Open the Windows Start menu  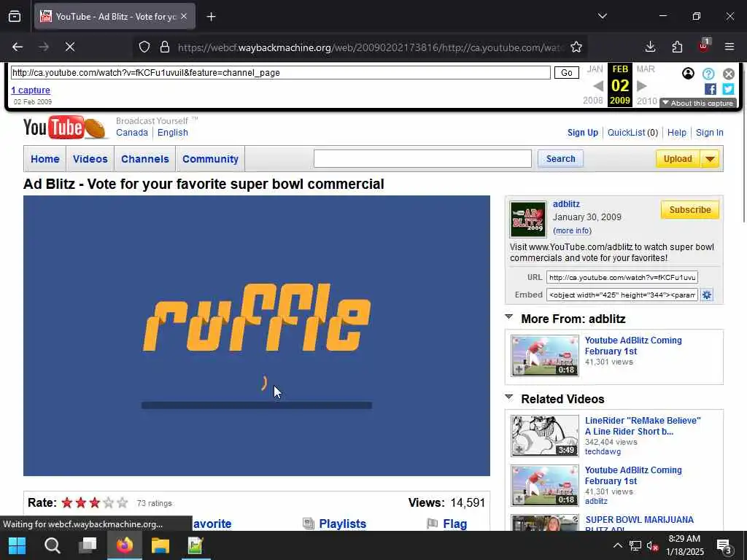pos(17,545)
